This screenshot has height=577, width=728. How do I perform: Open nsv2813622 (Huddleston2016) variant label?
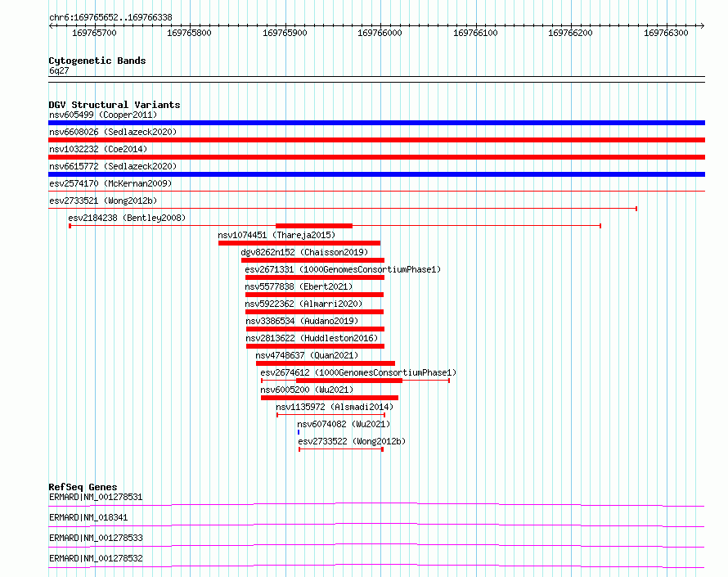click(x=312, y=338)
